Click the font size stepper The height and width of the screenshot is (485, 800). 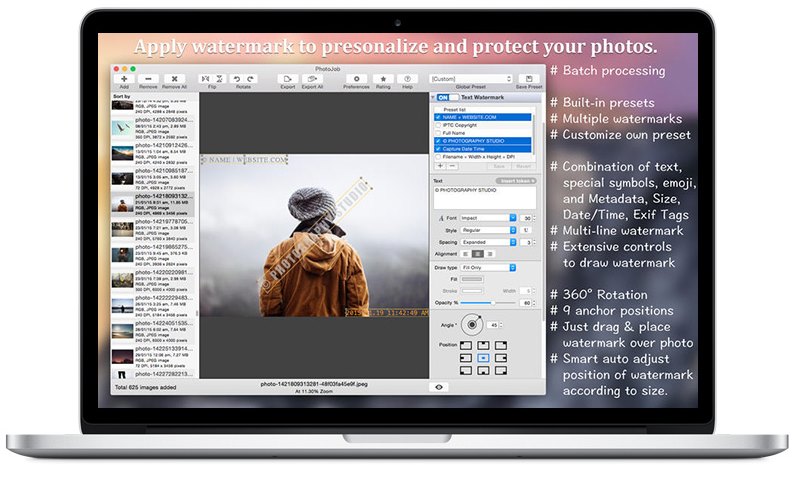[534, 218]
